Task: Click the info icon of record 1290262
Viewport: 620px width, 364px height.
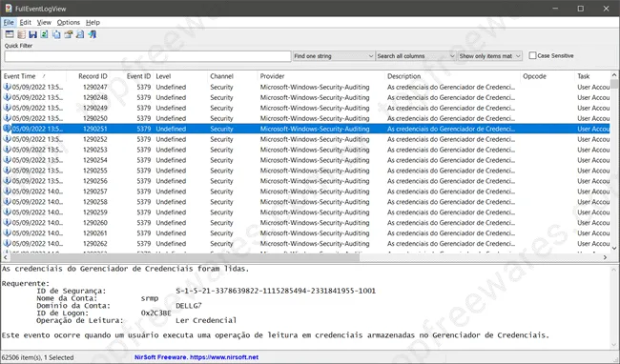Action: point(7,244)
